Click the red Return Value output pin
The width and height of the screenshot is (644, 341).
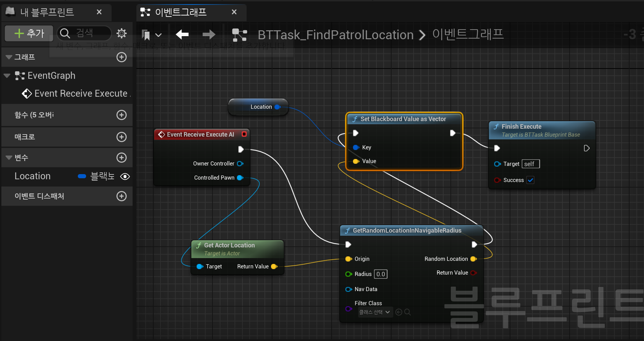tap(474, 273)
